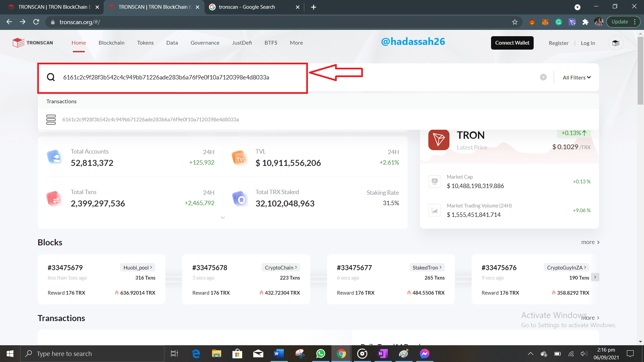Open the CryptoChain block producer
Screen dimensions: 644x362
[281, 267]
